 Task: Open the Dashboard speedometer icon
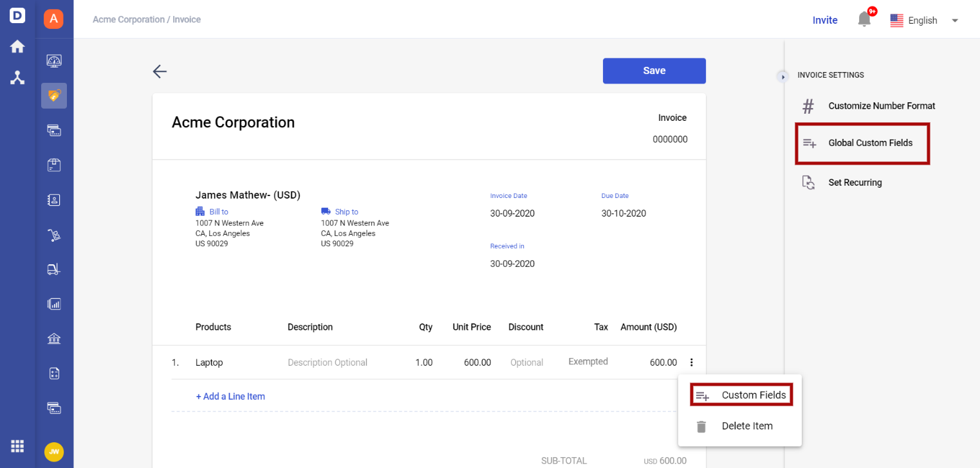54,61
